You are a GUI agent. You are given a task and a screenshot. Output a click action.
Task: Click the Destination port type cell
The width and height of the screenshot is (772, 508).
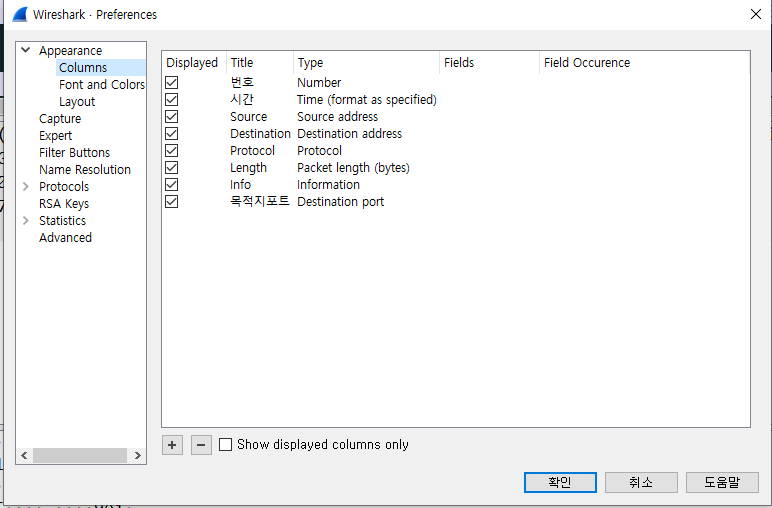(341, 202)
